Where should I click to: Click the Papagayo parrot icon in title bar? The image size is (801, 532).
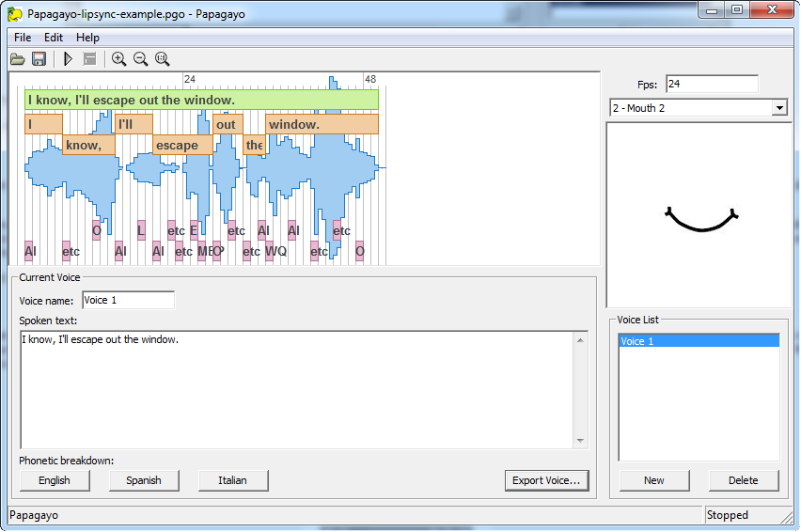pos(15,14)
